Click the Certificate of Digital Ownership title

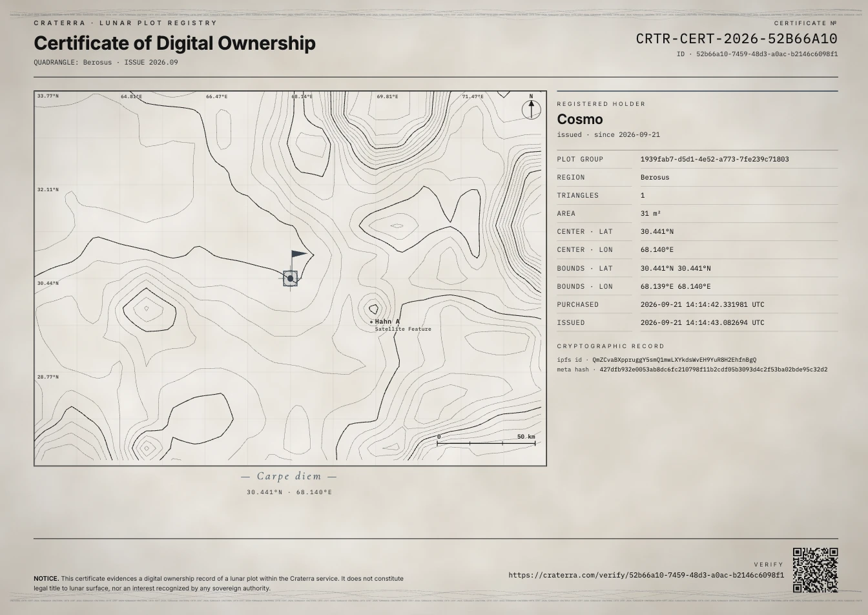click(174, 43)
